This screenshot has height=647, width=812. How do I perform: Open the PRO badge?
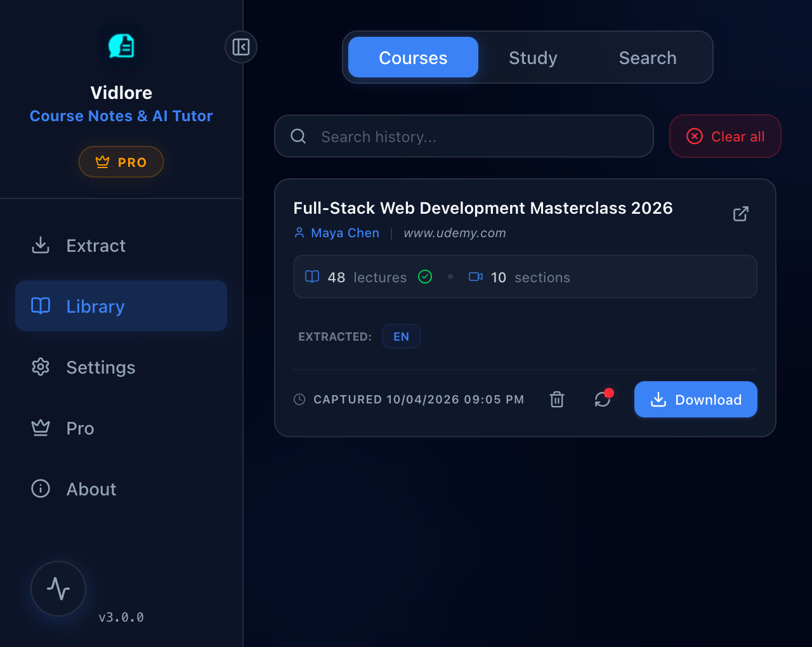click(121, 162)
